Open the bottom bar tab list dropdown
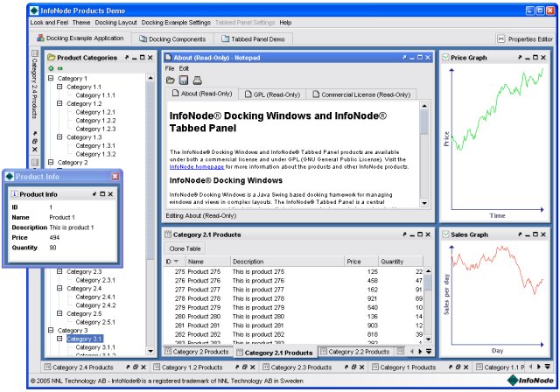 click(547, 367)
